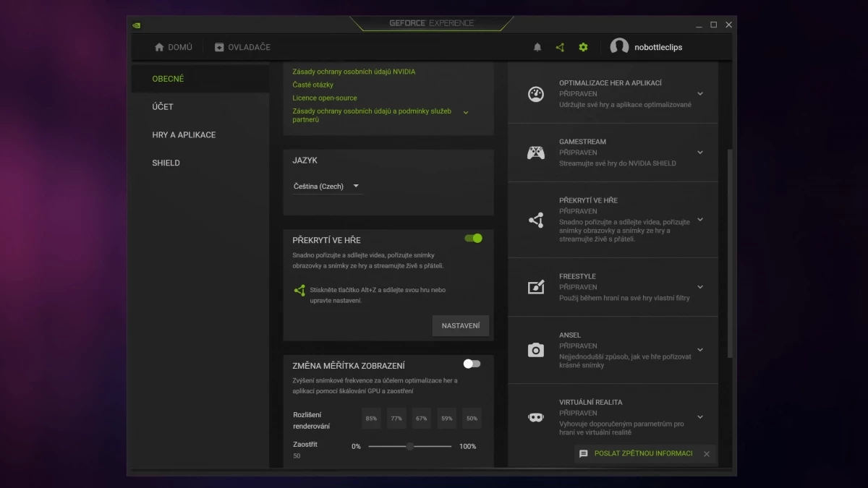Open the Časté otázky link

(x=312, y=85)
